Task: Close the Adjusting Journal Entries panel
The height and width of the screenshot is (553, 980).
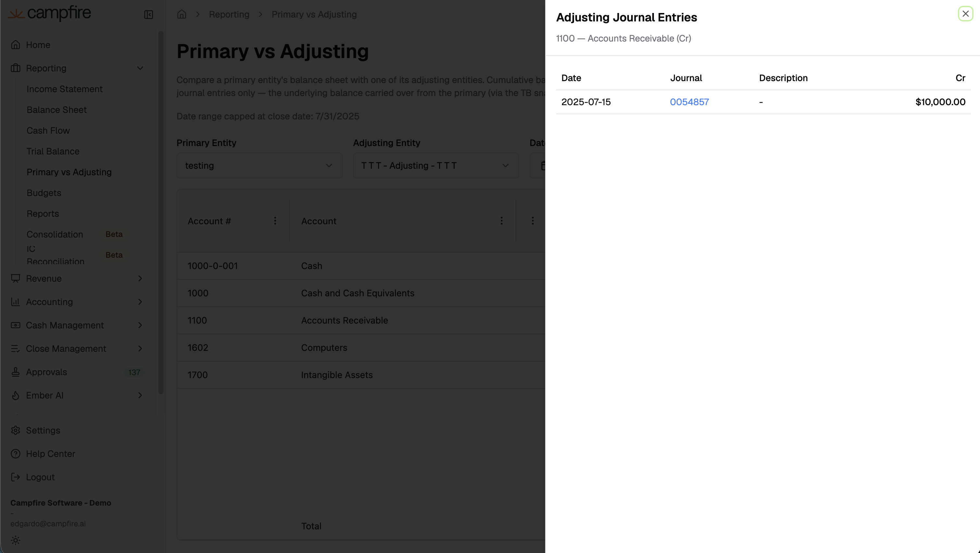Action: pos(965,14)
